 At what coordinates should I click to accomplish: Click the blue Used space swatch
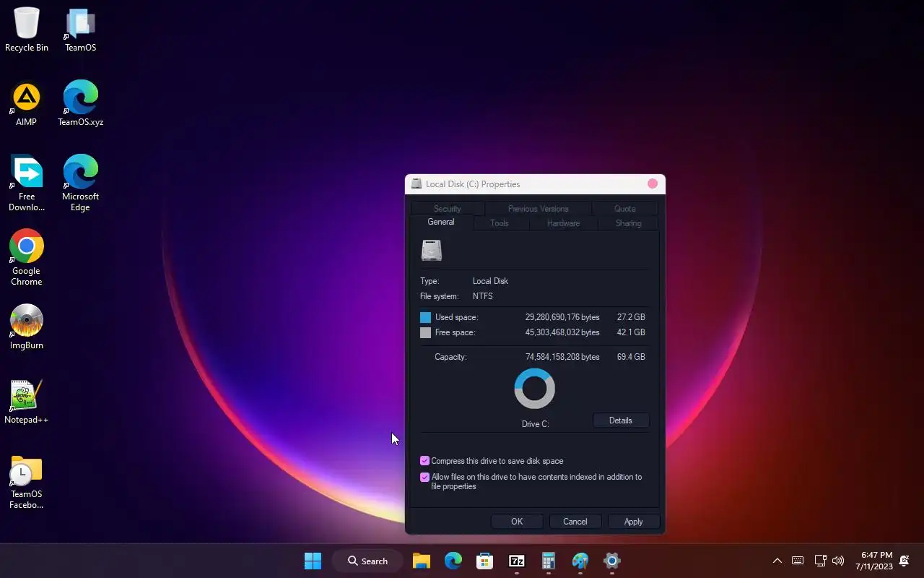pyautogui.click(x=425, y=317)
